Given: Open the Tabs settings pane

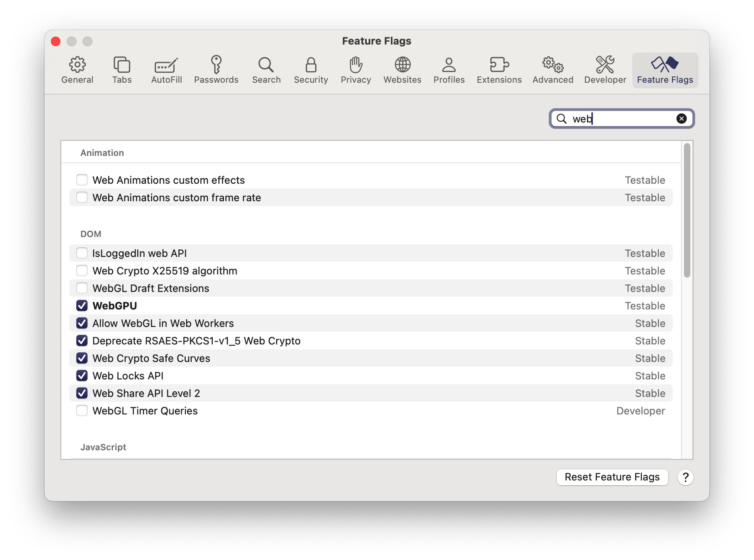Looking at the screenshot, I should click(122, 70).
